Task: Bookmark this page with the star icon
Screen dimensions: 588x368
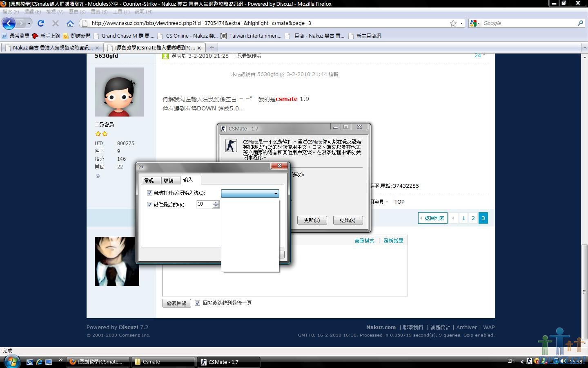Action: pos(453,23)
